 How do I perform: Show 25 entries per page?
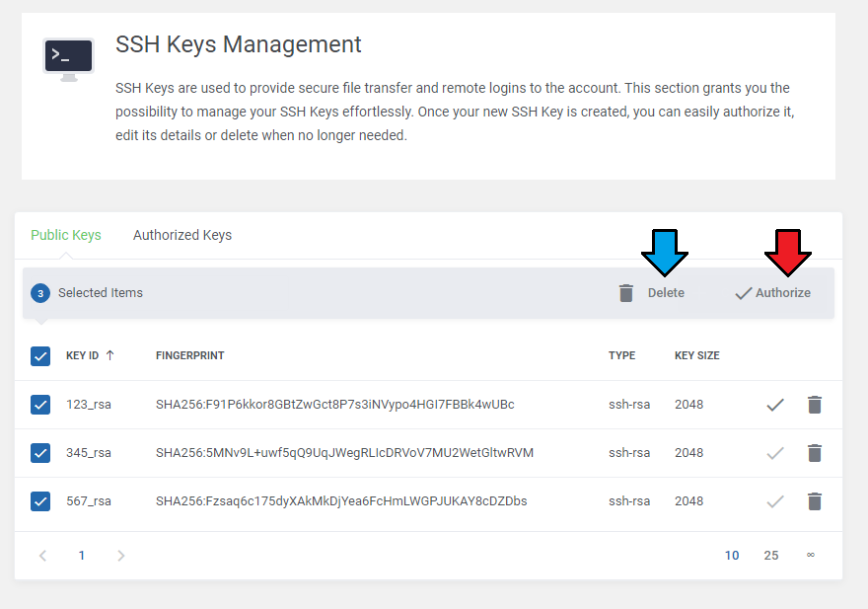pos(771,556)
